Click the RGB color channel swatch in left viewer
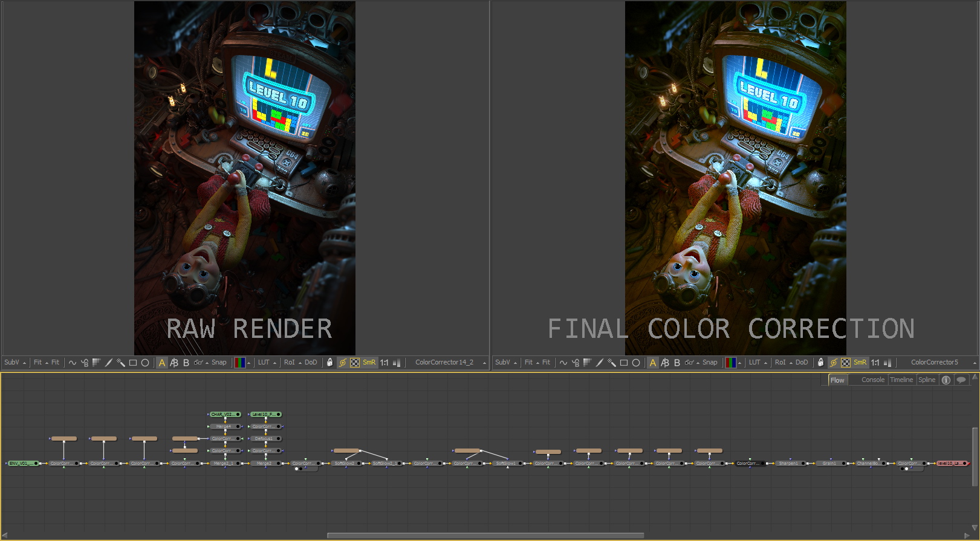The image size is (980, 541). pos(240,363)
